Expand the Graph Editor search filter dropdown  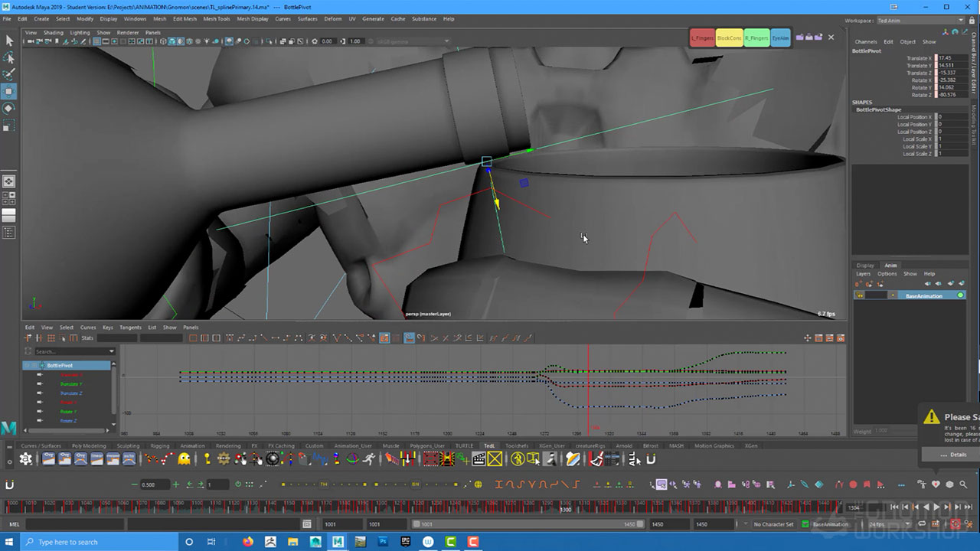[112, 351]
